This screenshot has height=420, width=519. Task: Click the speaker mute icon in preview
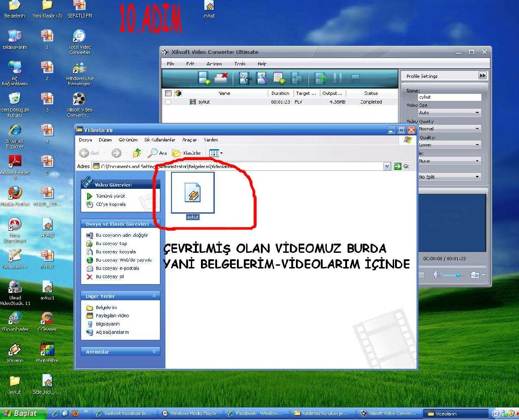pos(437,275)
